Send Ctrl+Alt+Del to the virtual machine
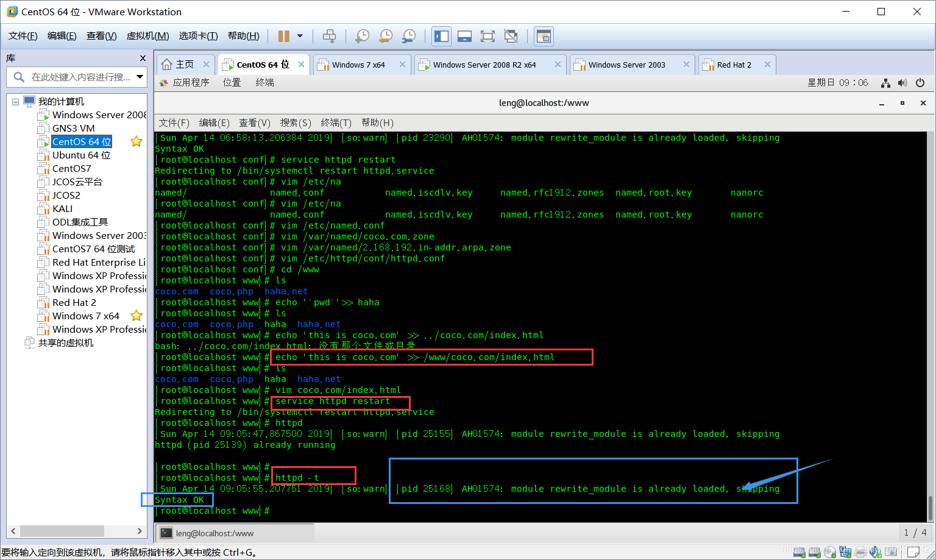Screen dimensions: 936x560 tap(329, 36)
